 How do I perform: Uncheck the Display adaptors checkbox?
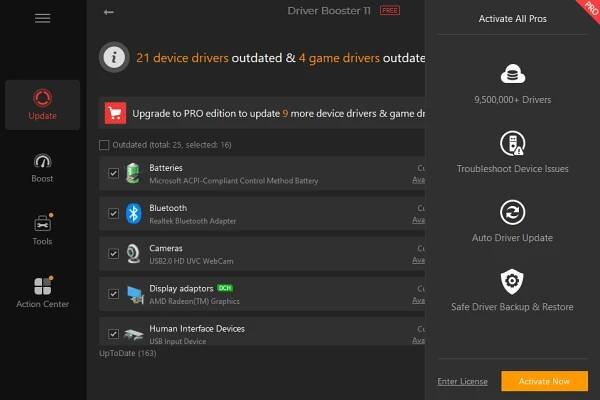coord(113,294)
